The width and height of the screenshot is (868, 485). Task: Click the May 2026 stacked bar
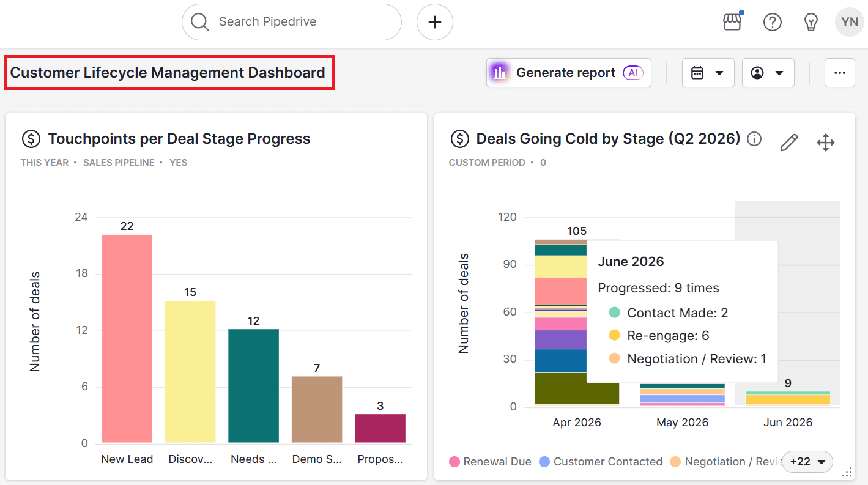682,394
